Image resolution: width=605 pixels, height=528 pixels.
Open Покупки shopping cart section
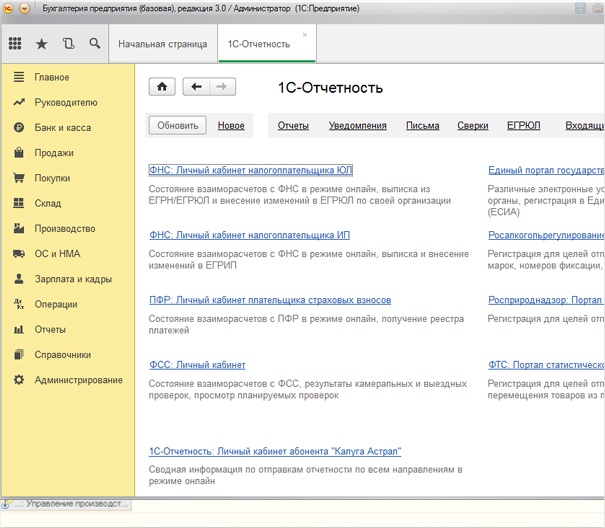52,178
